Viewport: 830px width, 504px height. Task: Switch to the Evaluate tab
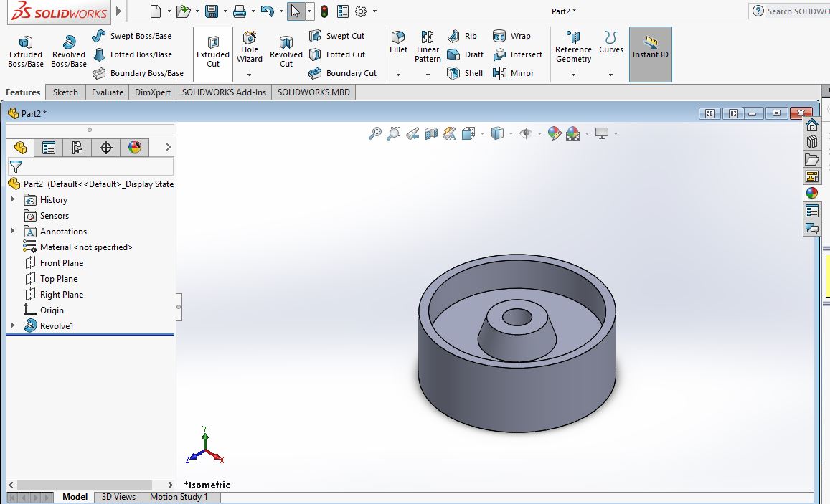coord(108,92)
